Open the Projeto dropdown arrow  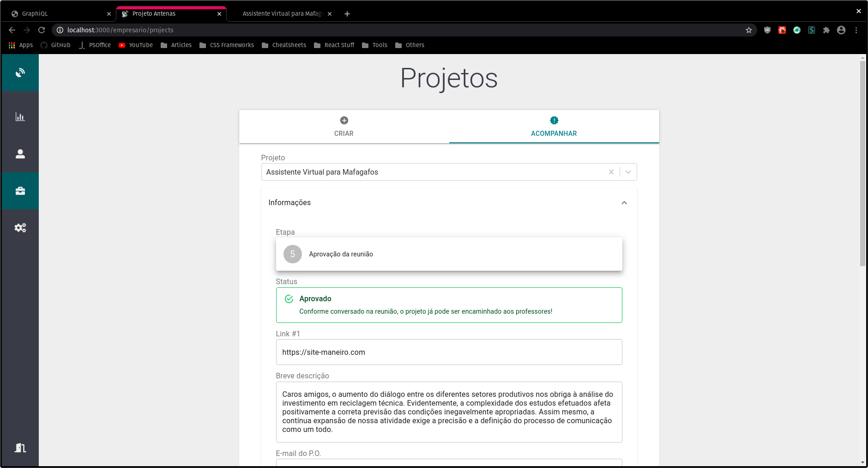coord(628,172)
